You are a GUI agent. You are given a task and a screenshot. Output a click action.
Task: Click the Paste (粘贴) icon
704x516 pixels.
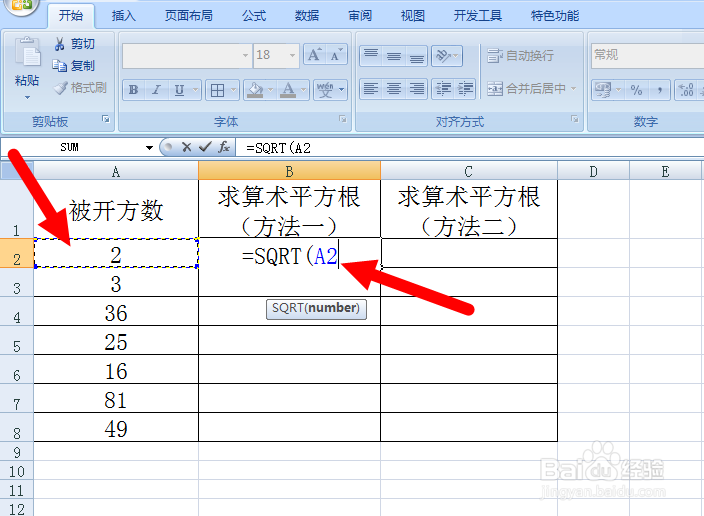pyautogui.click(x=27, y=53)
